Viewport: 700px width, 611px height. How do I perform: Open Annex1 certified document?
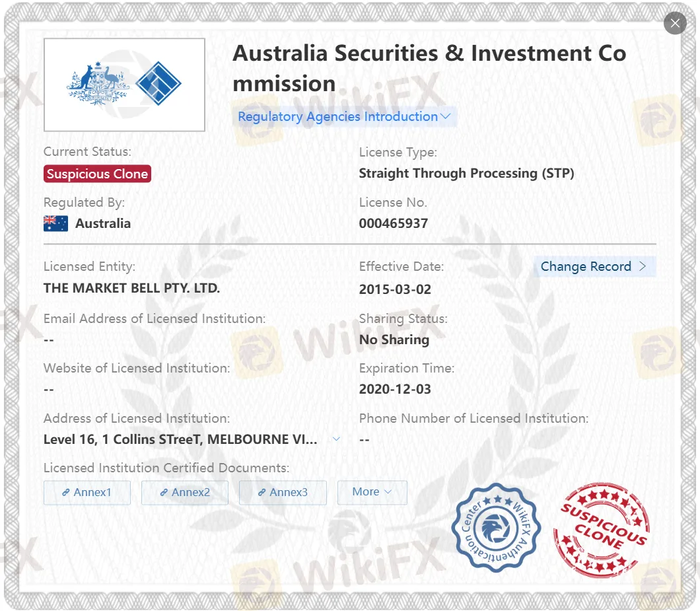[x=87, y=492]
